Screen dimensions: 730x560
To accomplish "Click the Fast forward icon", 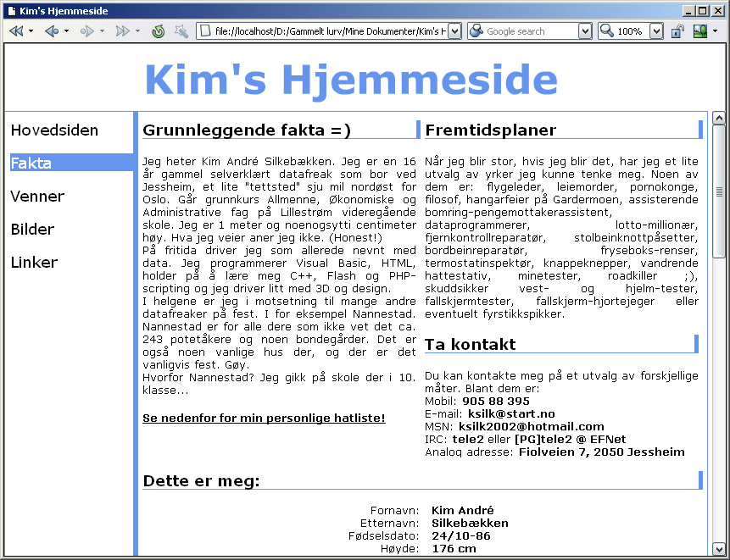I will point(122,31).
